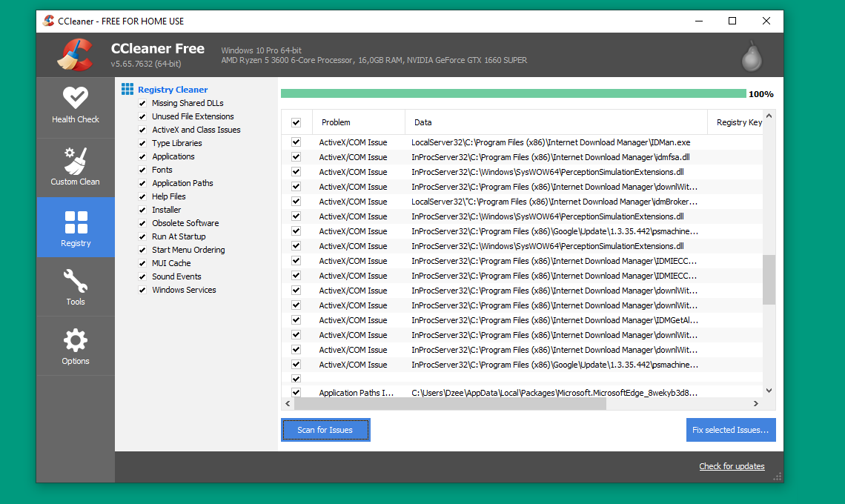Open the Options gear icon
Image resolution: width=845 pixels, height=504 pixels.
pyautogui.click(x=76, y=340)
